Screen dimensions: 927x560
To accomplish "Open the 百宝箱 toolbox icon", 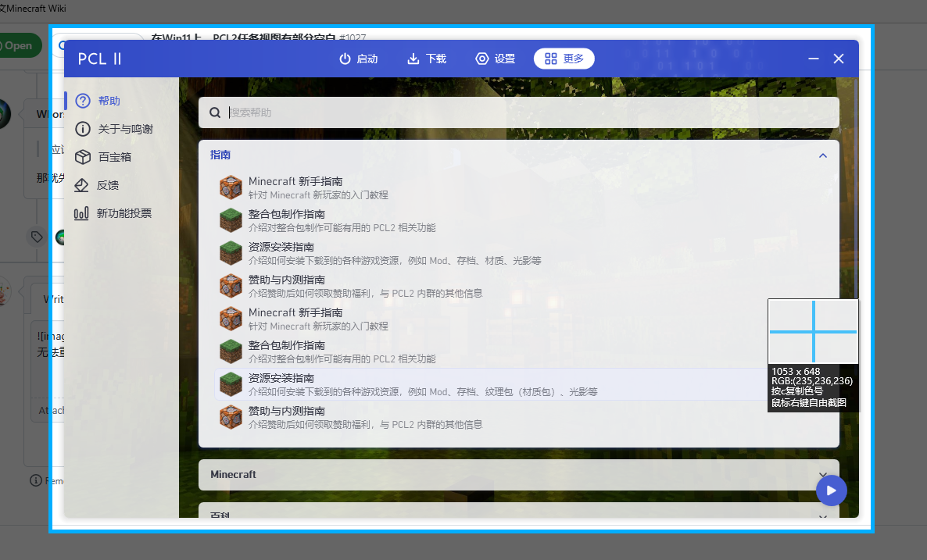I will [82, 157].
